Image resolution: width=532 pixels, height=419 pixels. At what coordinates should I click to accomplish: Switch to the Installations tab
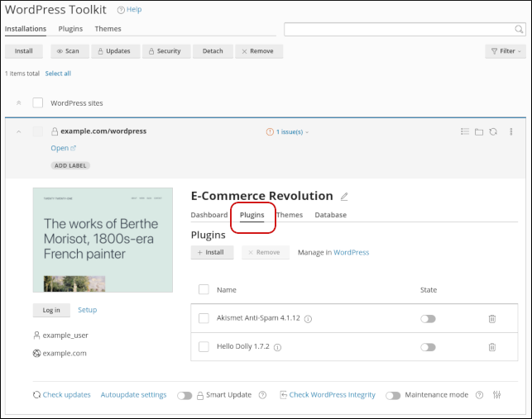click(26, 29)
